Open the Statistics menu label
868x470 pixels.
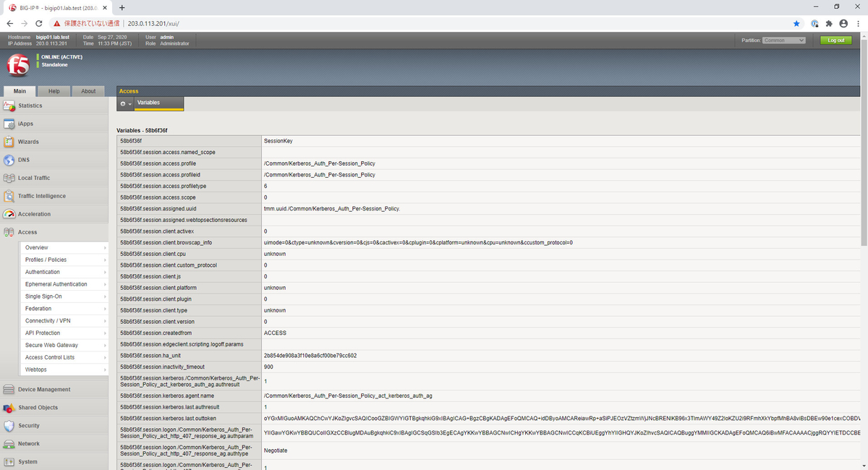(x=30, y=106)
